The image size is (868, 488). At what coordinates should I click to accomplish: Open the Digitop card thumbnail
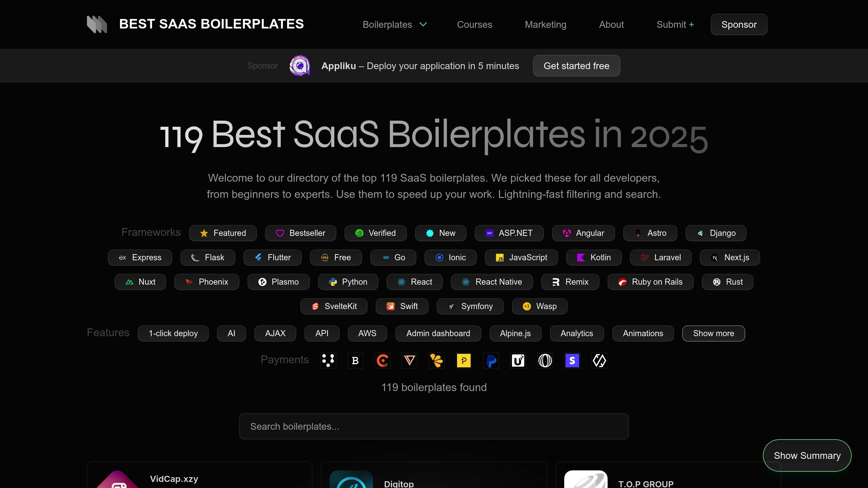pos(351,479)
